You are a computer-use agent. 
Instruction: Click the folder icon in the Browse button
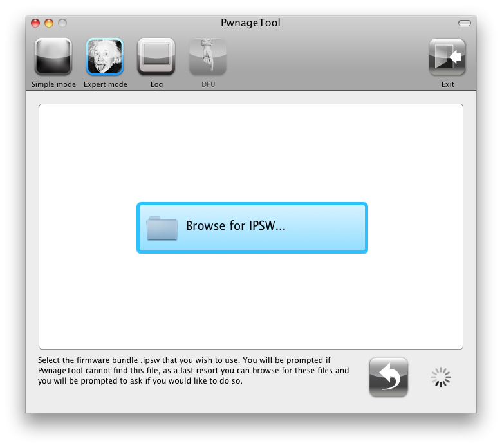pos(162,228)
